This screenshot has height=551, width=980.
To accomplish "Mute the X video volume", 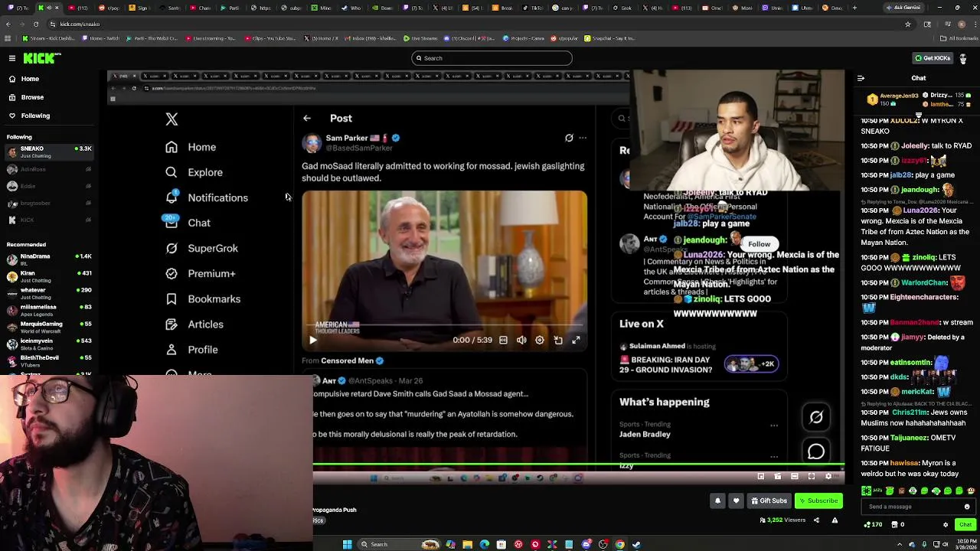I will pos(521,340).
